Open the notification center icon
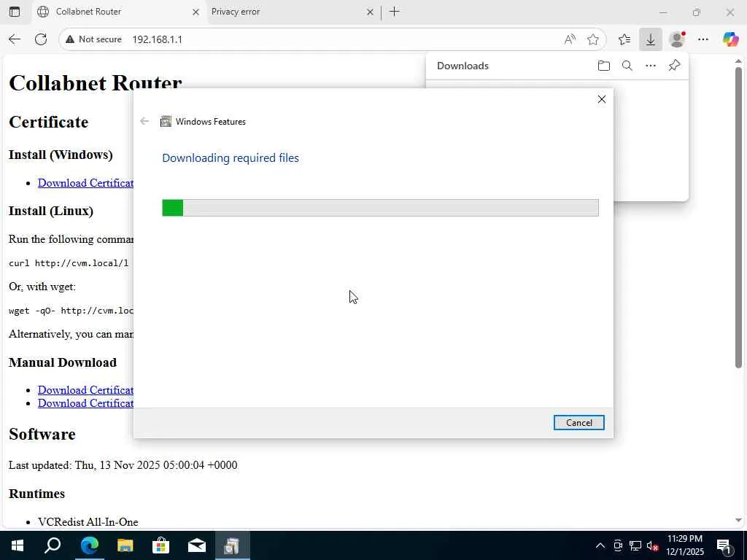This screenshot has height=560, width=747. click(724, 545)
